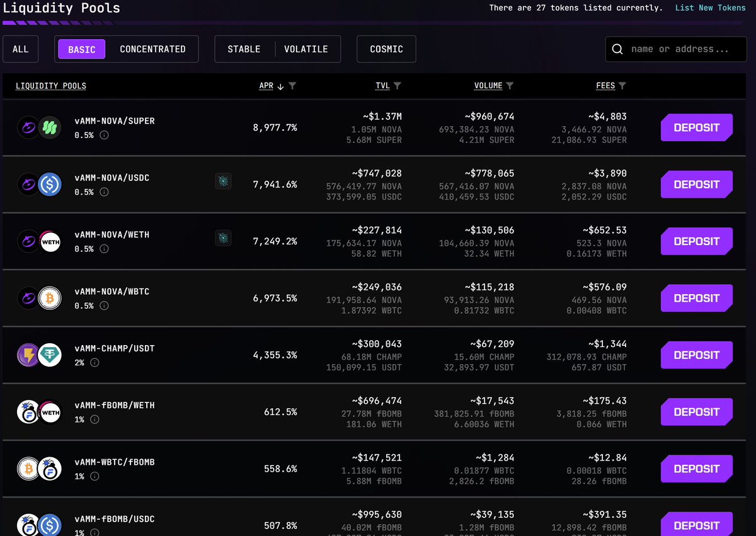Click the USDC token icon in the NOVA/USDC row
Viewport: 756px width, 536px height.
(x=50, y=185)
